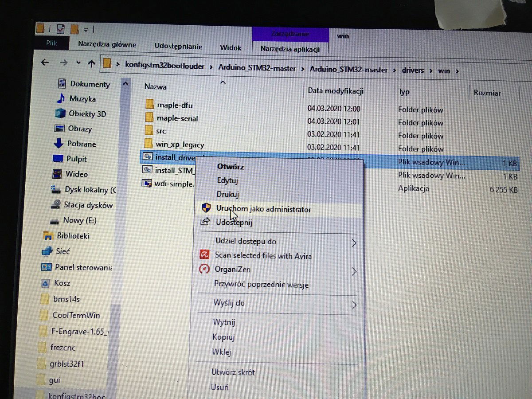The image size is (532, 399).
Task: Click the Obiekty 3D cube icon
Action: 60,113
